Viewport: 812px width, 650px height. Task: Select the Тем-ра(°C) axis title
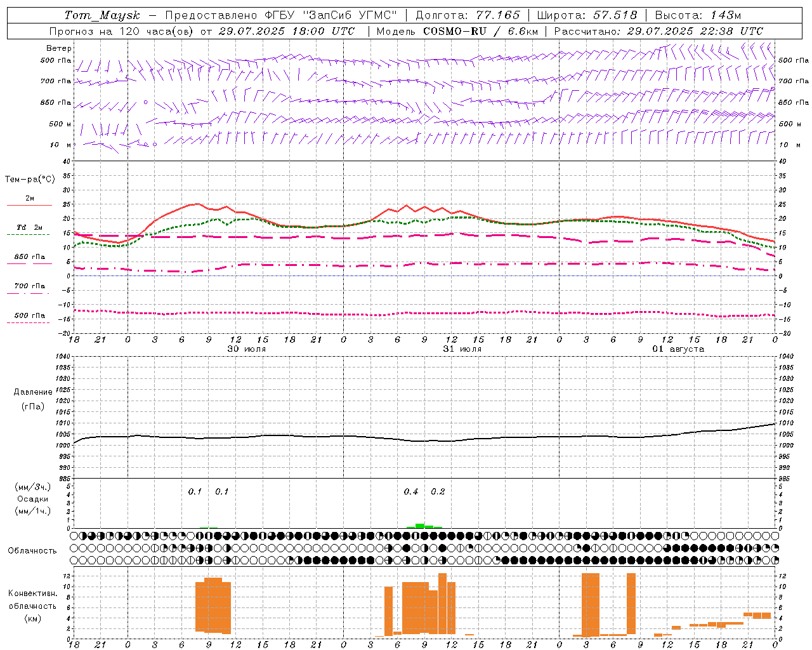tap(30, 180)
